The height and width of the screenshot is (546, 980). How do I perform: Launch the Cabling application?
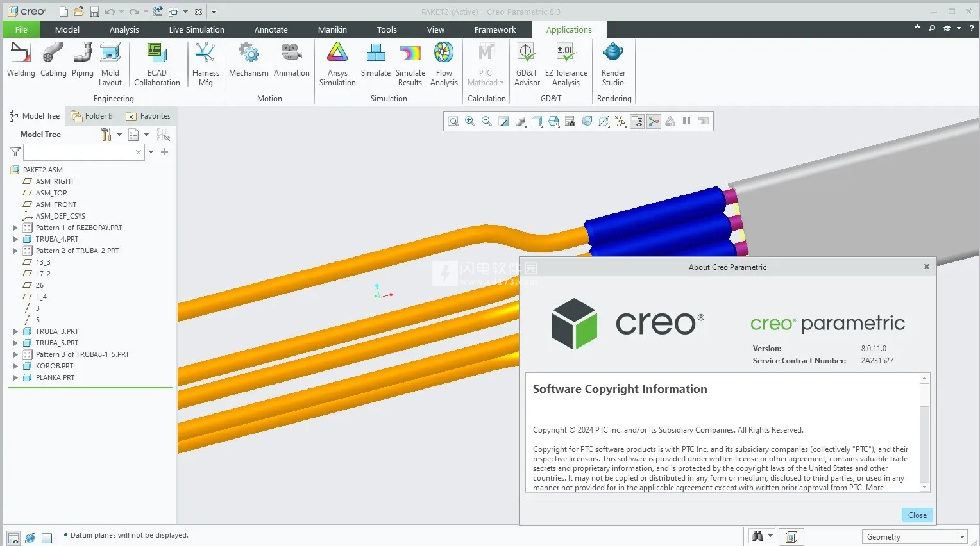click(53, 60)
